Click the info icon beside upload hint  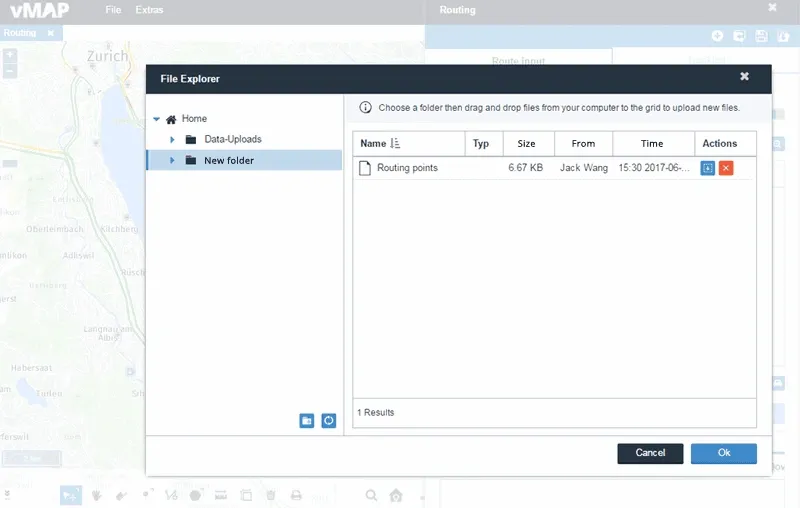point(365,107)
